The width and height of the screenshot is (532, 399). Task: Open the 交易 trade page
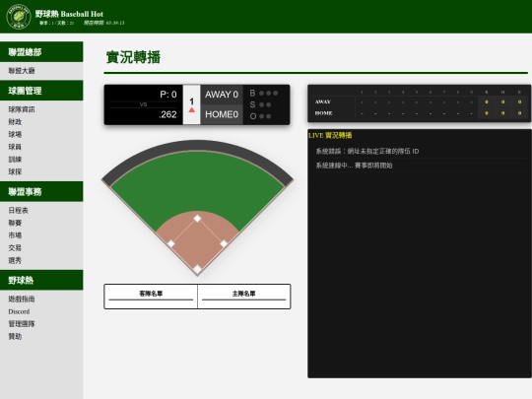(15, 247)
